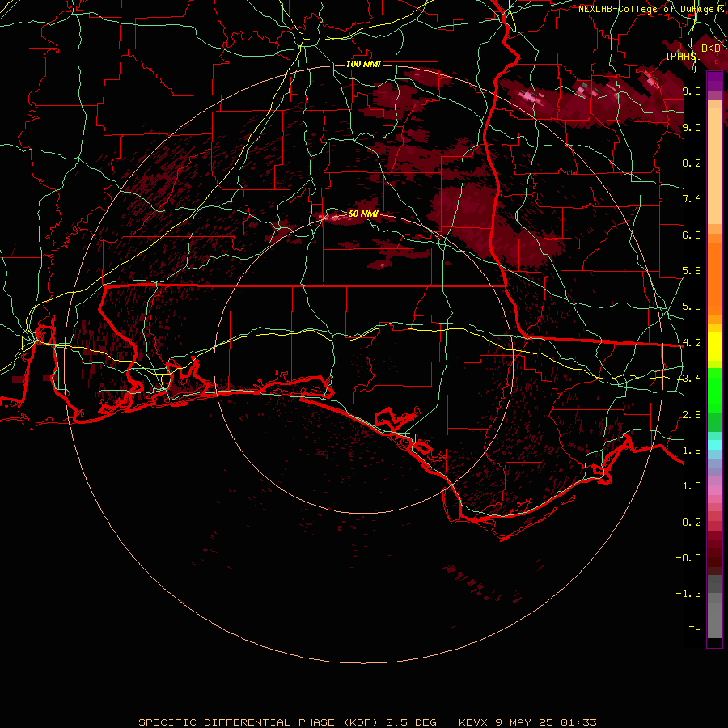
Task: Click the 1.8 scale value
Action: point(692,451)
